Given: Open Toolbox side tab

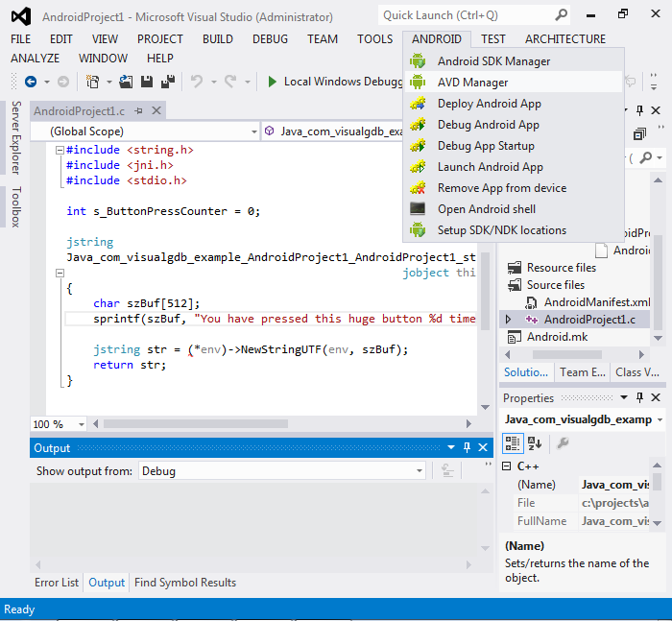Looking at the screenshot, I should (x=16, y=206).
